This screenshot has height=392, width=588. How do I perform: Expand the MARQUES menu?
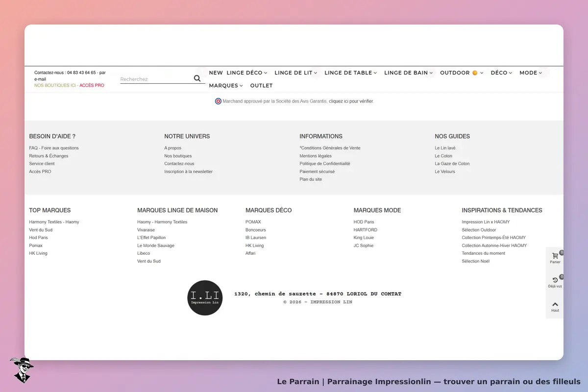[226, 86]
